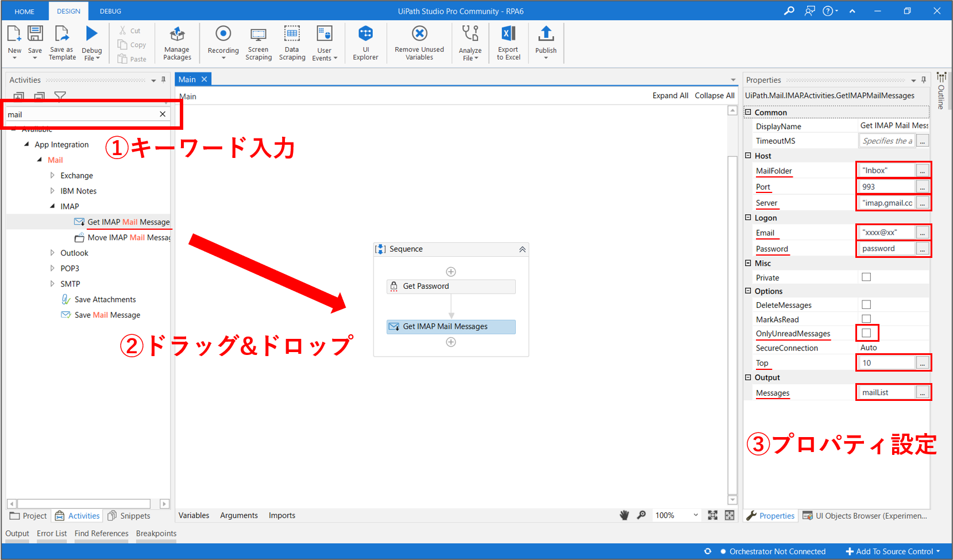This screenshot has width=953, height=560.
Task: Open Screen Scraping tool
Action: pyautogui.click(x=258, y=42)
